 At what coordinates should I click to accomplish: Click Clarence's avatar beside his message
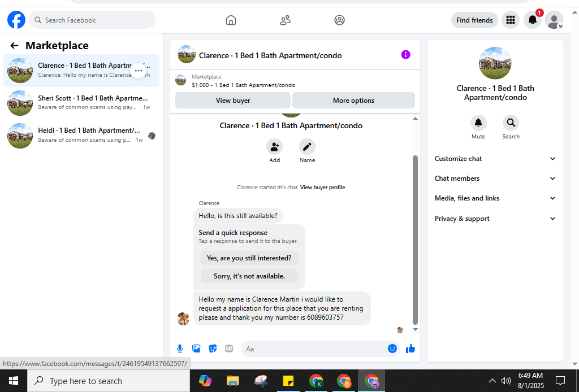183,319
